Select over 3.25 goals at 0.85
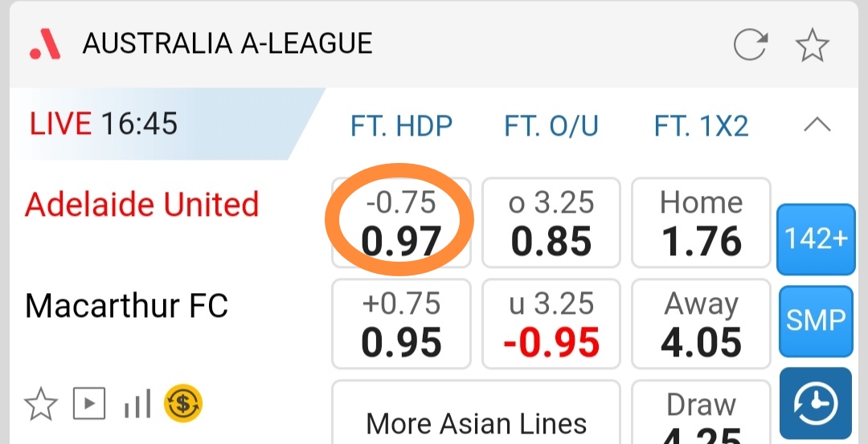 tap(551, 222)
